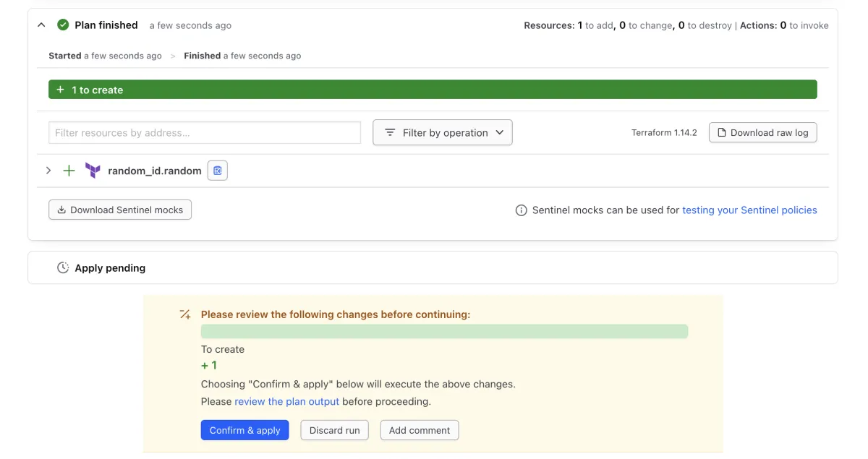Copy the random_id.random resource address
This screenshot has width=868, height=459.
[218, 171]
